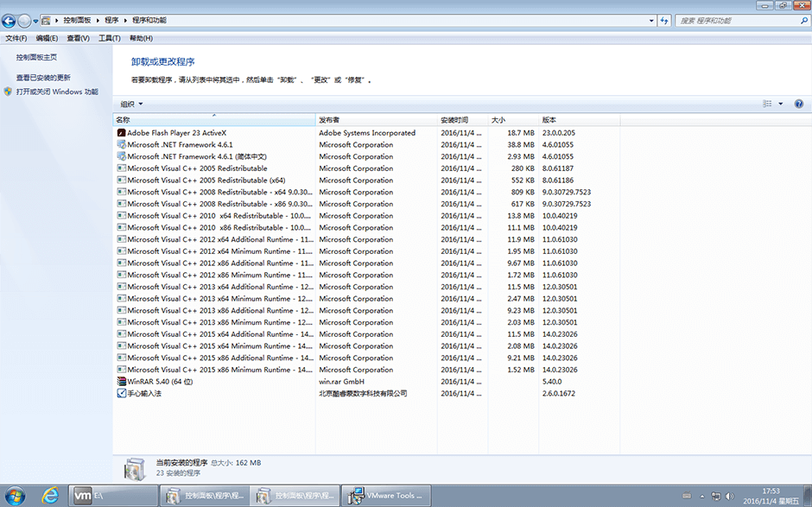
Task: Show hidden tray icons arrow
Action: (x=702, y=496)
